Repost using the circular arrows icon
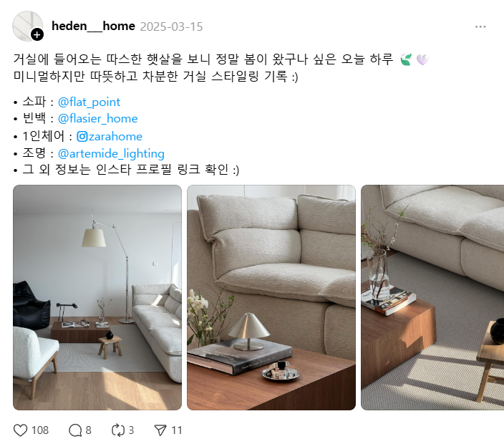504x444 pixels. coord(118,430)
